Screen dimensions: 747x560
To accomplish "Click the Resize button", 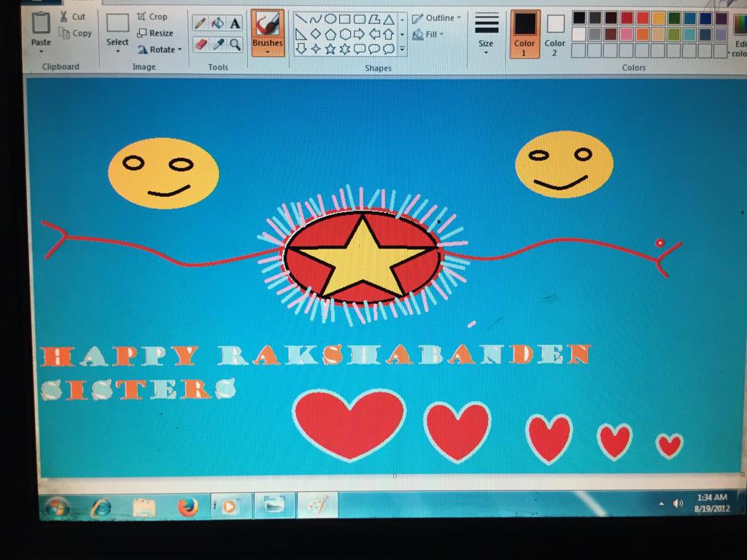I will (x=155, y=33).
